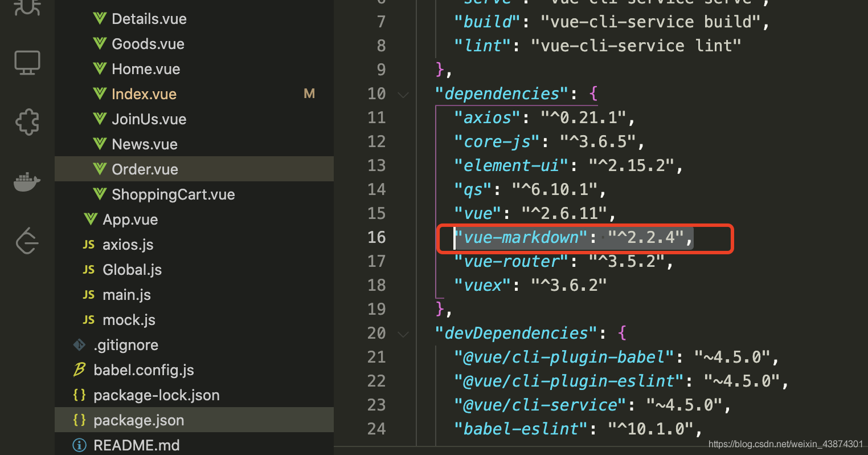Open the Extensions puzzle-piece icon
Viewport: 868px width, 455px height.
[x=27, y=121]
